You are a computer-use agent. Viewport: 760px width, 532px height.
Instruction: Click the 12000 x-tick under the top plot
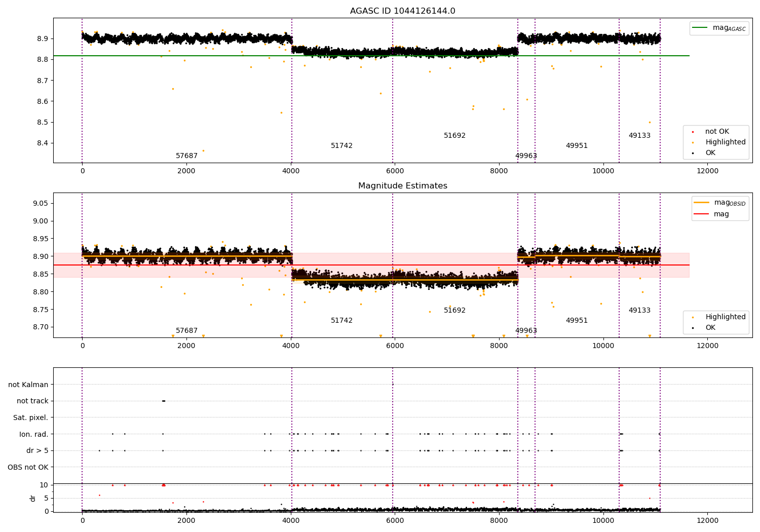(x=707, y=171)
